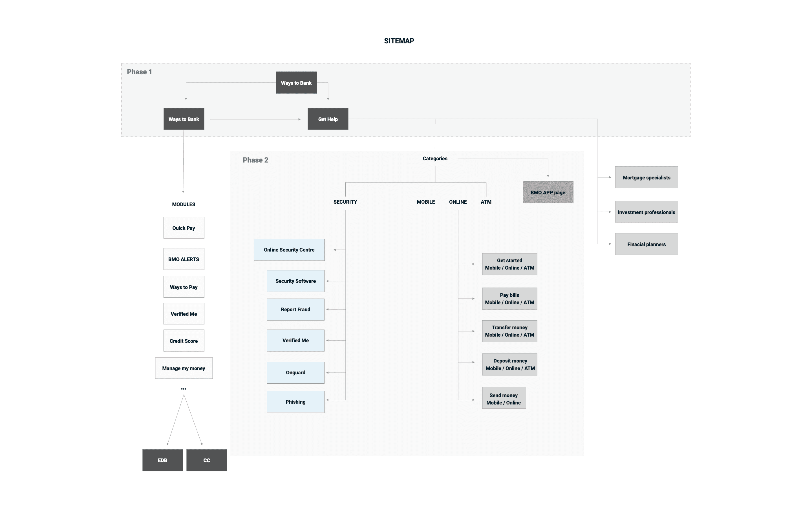Click the Categories label in Phase 2

[x=434, y=159]
